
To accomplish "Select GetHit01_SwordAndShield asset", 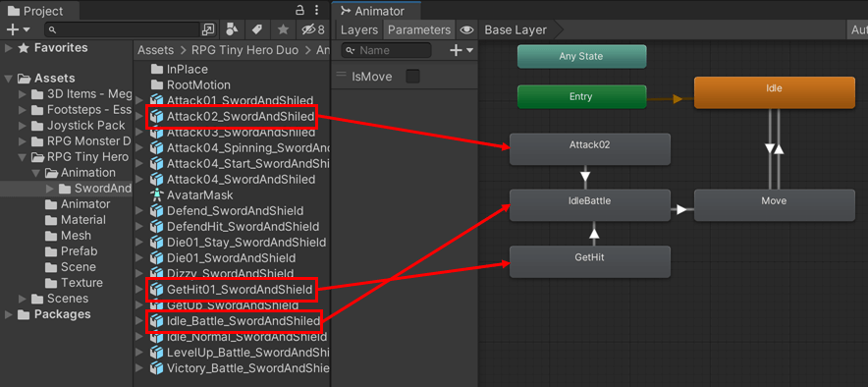I will point(232,290).
